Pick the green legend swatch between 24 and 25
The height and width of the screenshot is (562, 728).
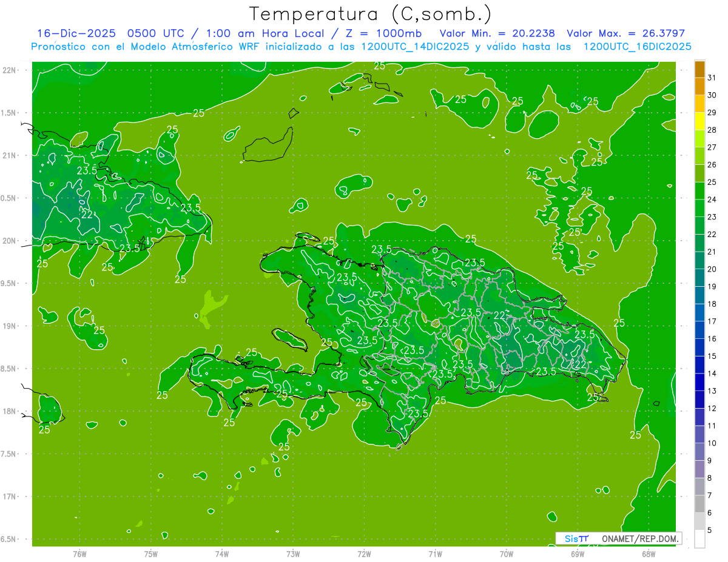(699, 191)
